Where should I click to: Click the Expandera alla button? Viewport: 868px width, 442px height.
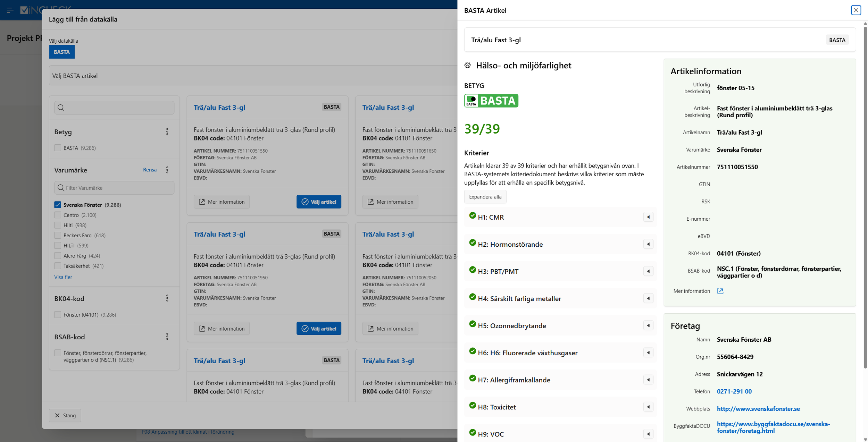(x=485, y=197)
